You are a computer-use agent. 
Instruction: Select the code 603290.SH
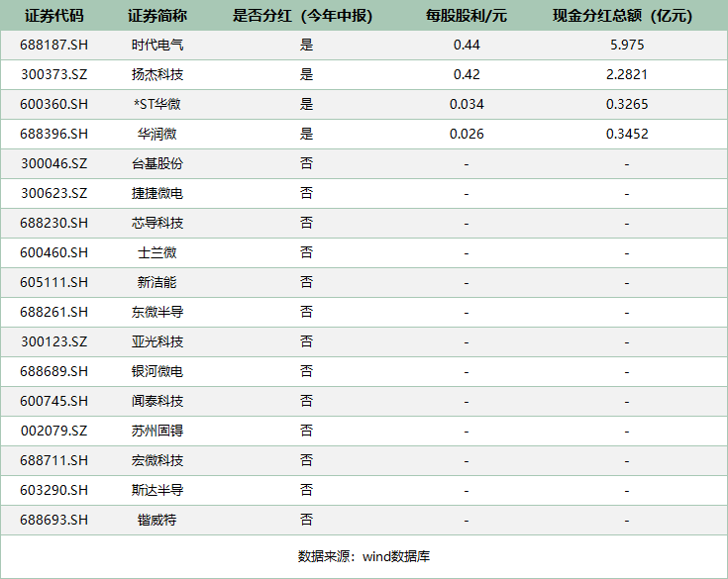[x=53, y=490]
